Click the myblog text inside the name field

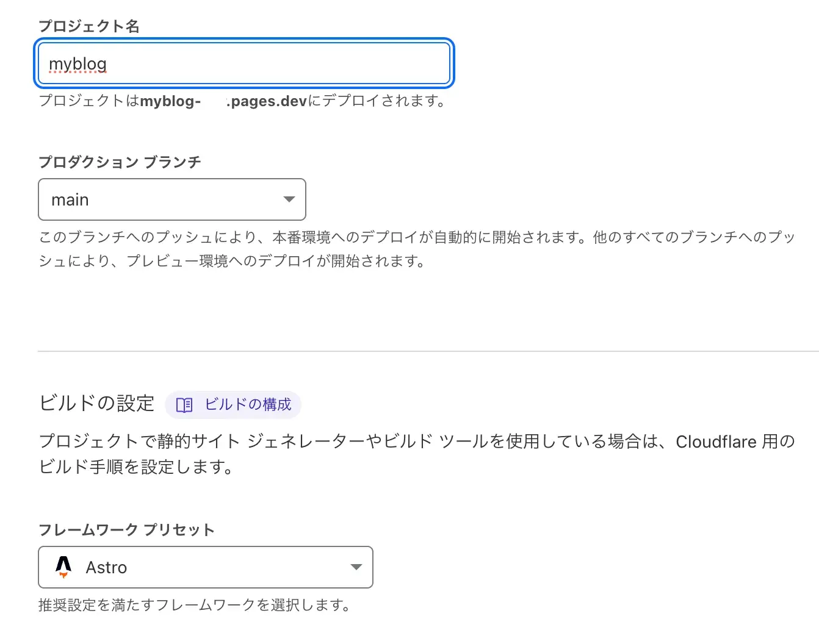[x=78, y=63]
